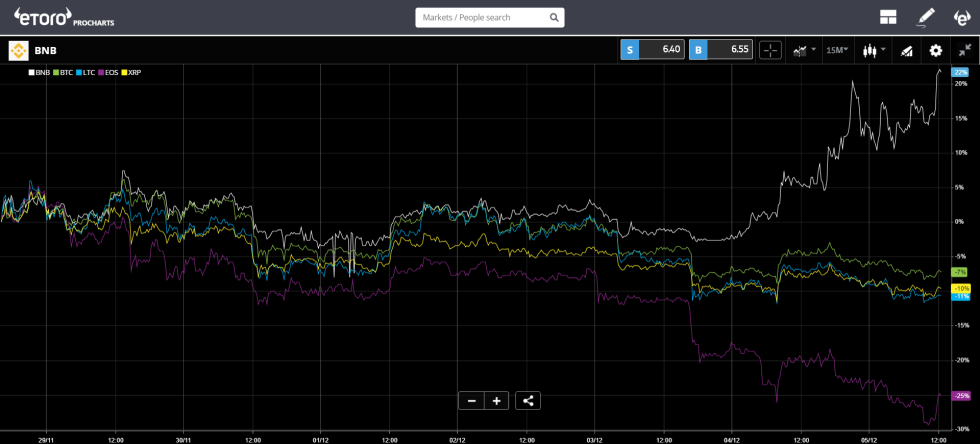Click the magnifier icon in search box

(x=554, y=18)
